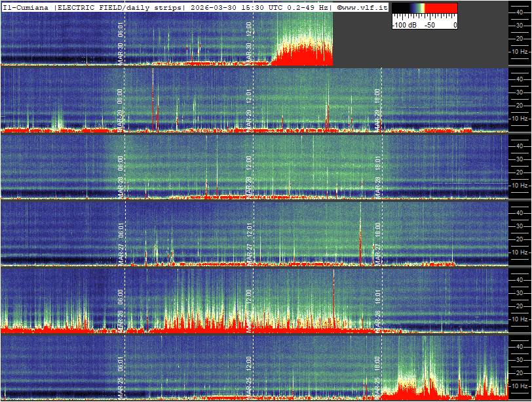Select the MAR 30 06:01 time marker
This screenshot has width=532, height=402.
(121, 42)
